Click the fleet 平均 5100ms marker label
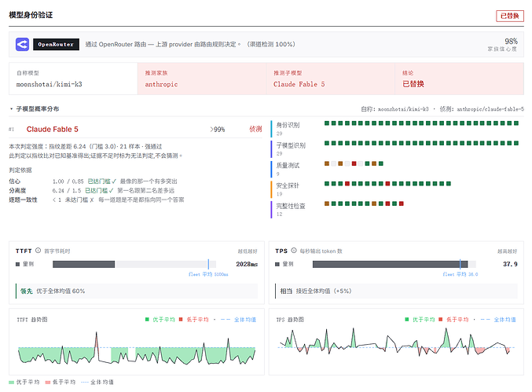This screenshot has height=392, width=532. 208,274
